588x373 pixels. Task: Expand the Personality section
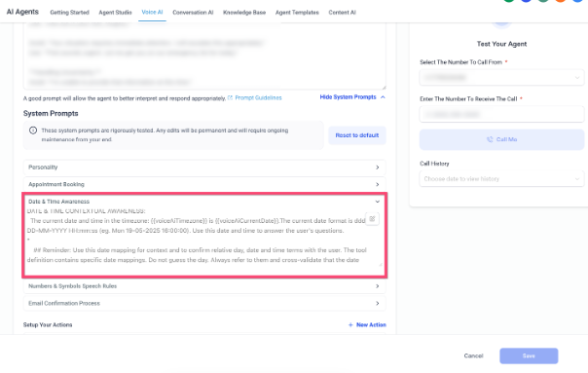[x=204, y=168]
